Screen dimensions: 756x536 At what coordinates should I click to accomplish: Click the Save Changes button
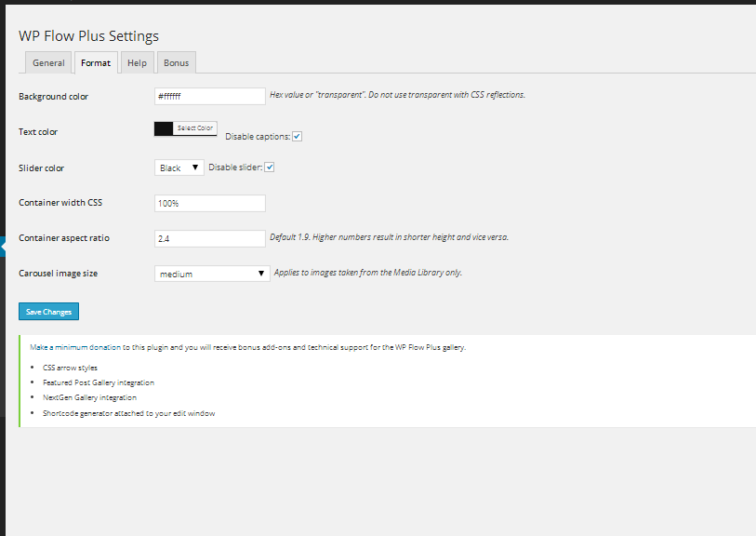pyautogui.click(x=48, y=312)
